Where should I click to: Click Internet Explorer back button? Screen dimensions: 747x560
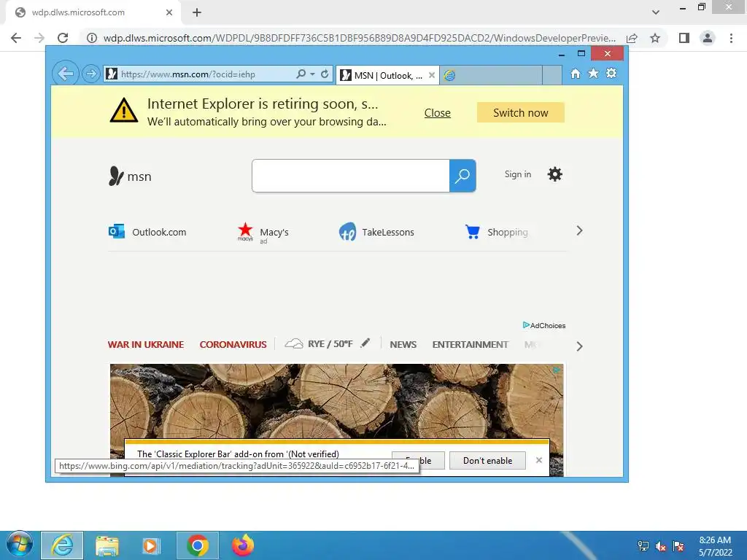(x=65, y=74)
